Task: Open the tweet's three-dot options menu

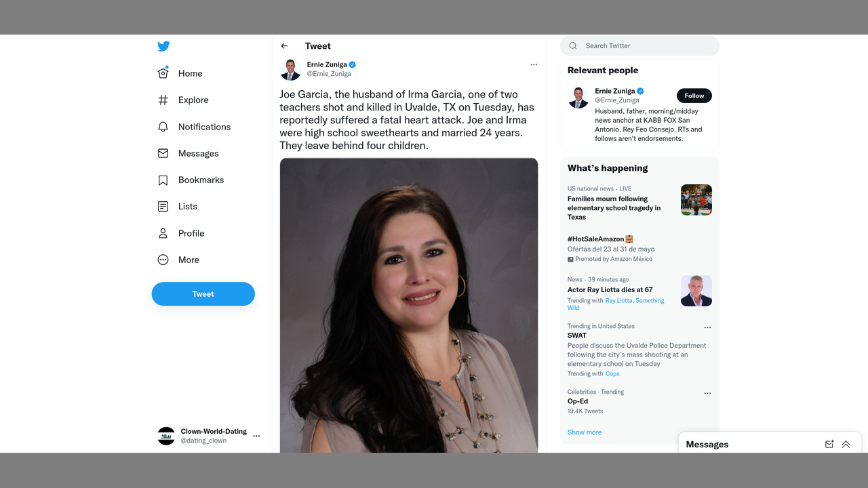Action: (x=534, y=65)
